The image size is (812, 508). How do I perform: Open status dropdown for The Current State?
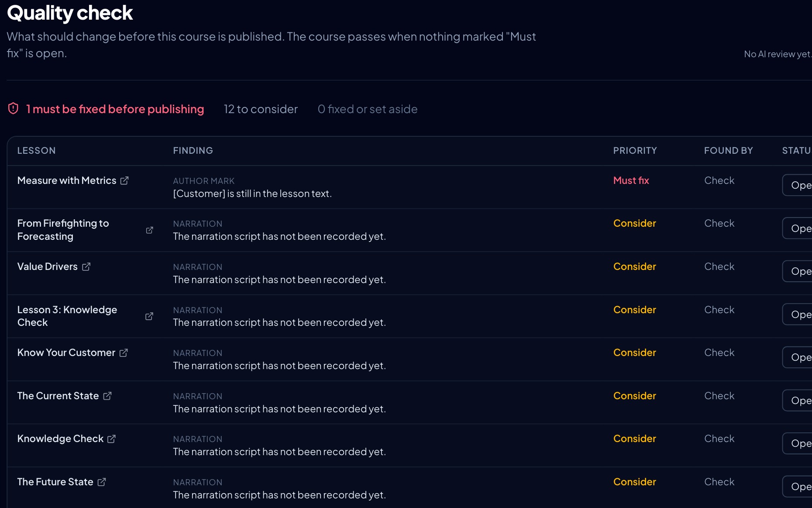797,400
